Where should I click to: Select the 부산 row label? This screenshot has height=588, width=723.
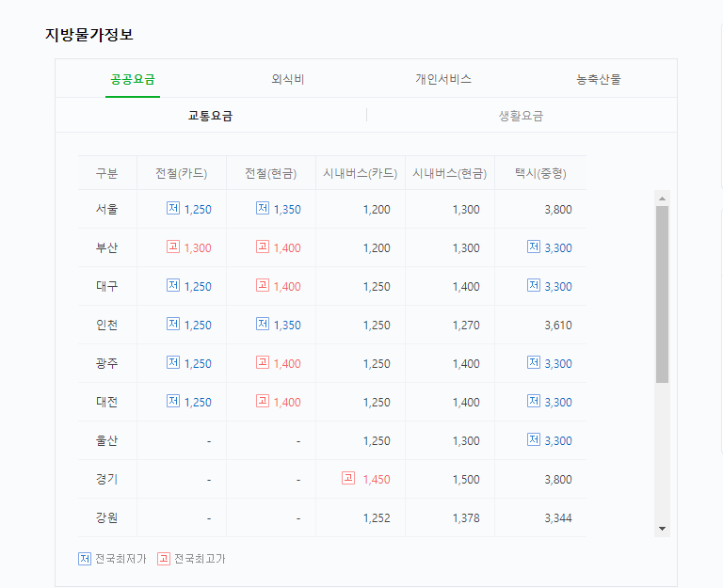[107, 248]
